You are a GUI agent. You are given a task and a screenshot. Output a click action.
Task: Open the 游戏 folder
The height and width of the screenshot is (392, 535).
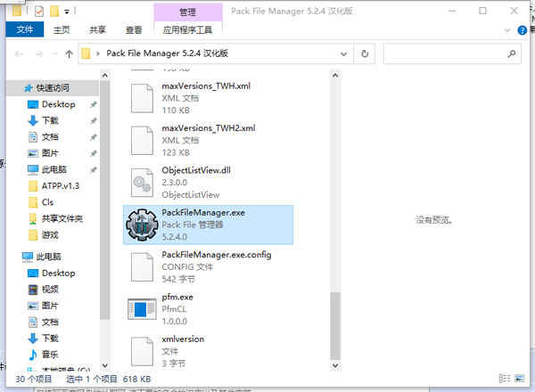coord(50,235)
